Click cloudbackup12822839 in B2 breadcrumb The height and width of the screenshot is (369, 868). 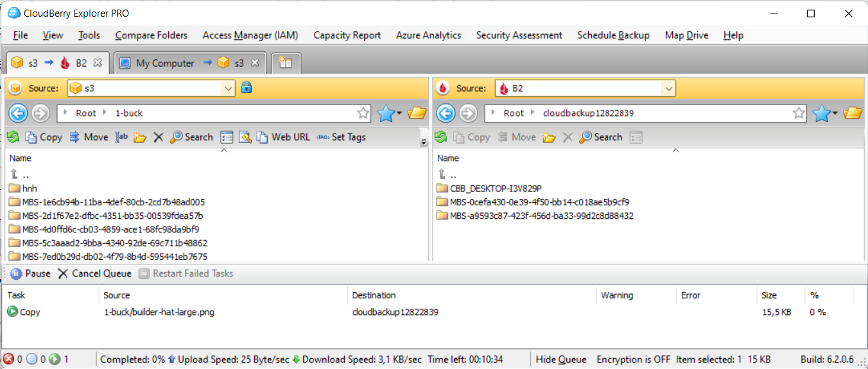pyautogui.click(x=588, y=113)
